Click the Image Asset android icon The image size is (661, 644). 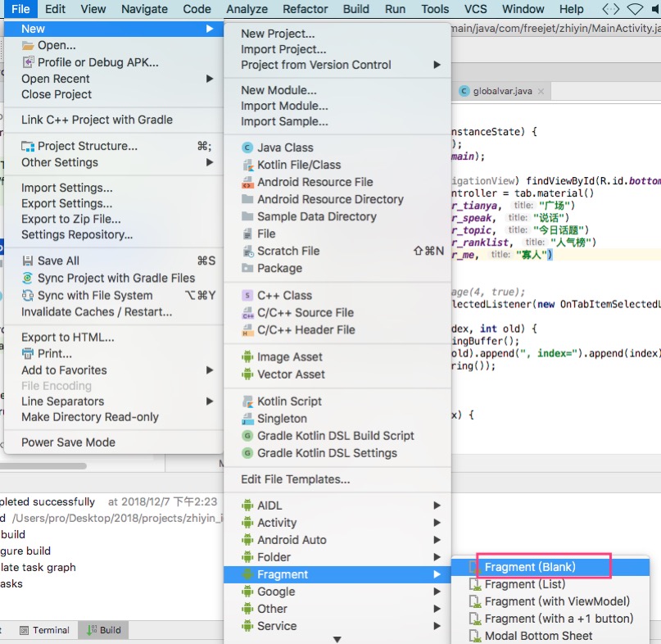[247, 356]
